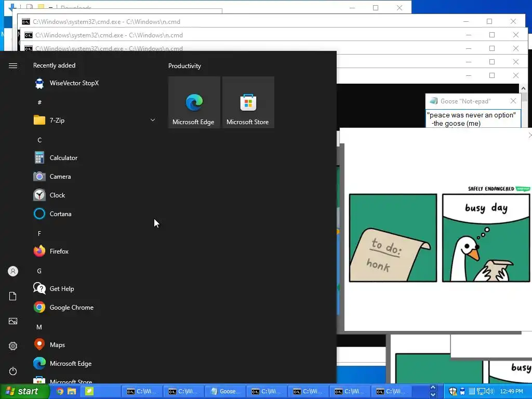Click the XP-style start button
The image size is (532, 399).
(x=24, y=391)
